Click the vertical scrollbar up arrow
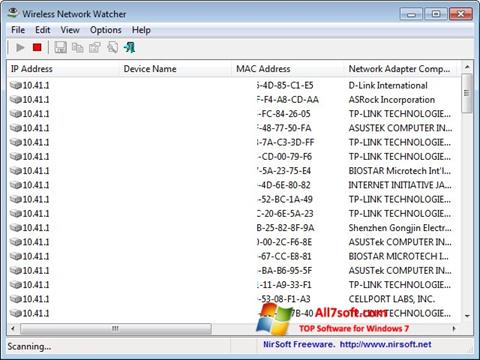 pos(467,68)
